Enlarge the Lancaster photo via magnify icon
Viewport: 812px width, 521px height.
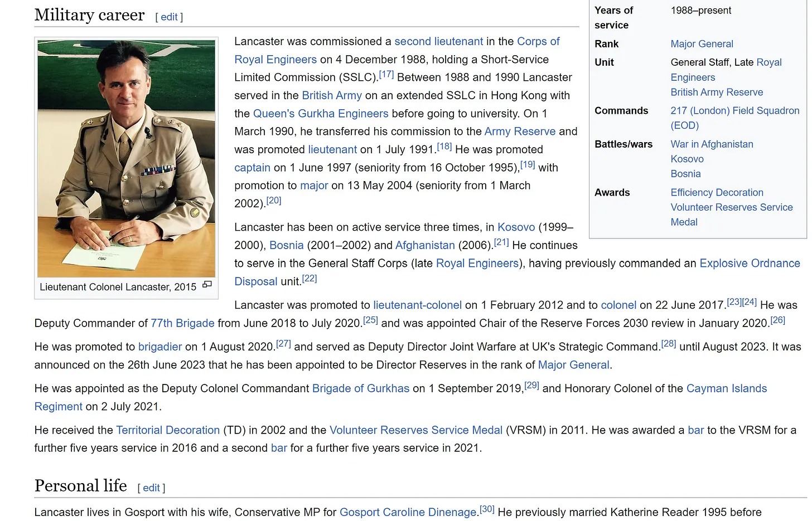tap(207, 285)
